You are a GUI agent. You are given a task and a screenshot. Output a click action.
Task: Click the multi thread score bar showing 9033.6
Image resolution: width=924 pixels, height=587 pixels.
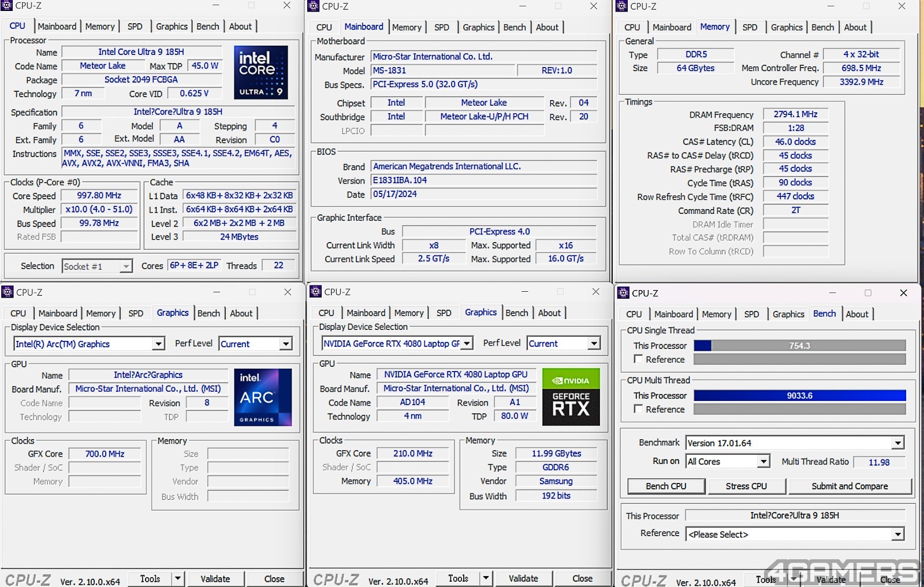tap(800, 396)
